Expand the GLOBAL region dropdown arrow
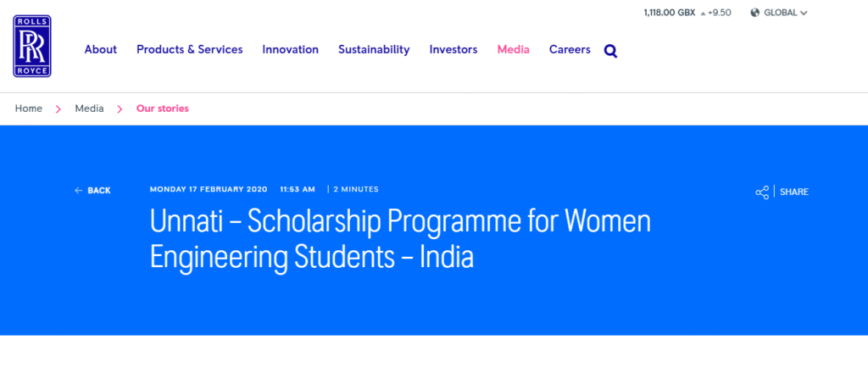The width and height of the screenshot is (868, 390). 804,13
